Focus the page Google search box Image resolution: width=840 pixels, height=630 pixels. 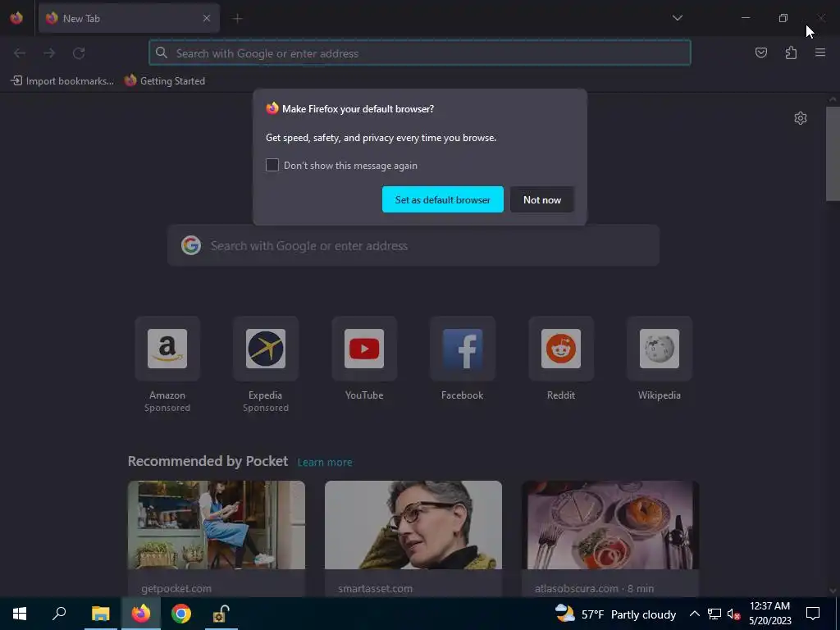413,245
